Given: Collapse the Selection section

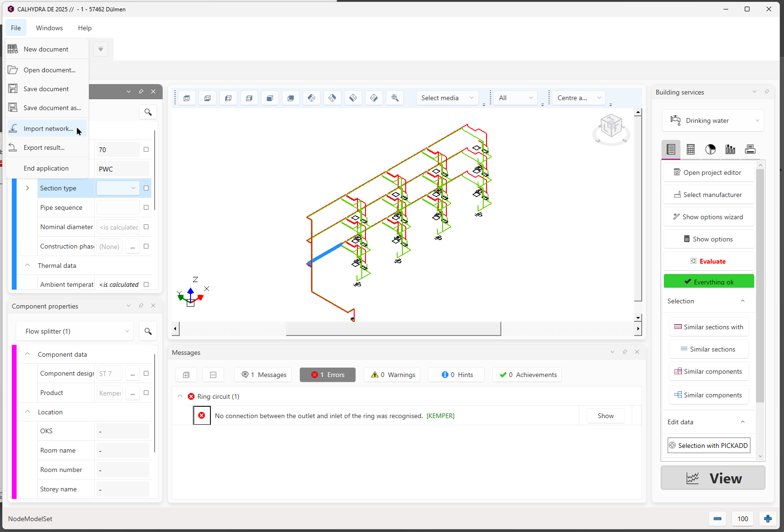Looking at the screenshot, I should coord(742,301).
